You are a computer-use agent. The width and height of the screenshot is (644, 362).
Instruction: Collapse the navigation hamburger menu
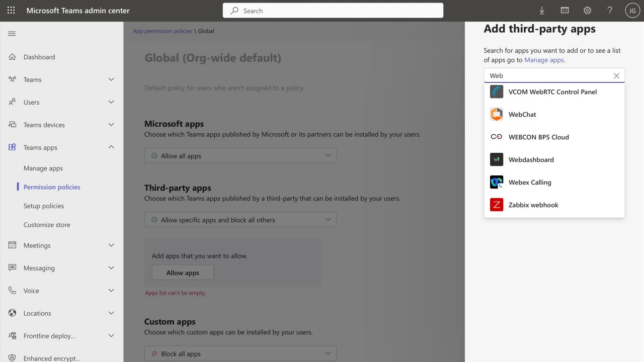[12, 34]
